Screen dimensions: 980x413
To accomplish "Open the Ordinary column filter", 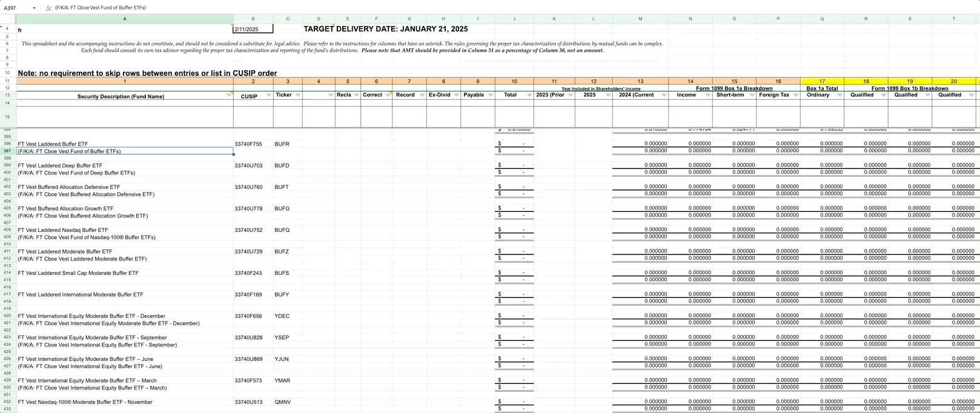I will [x=840, y=95].
